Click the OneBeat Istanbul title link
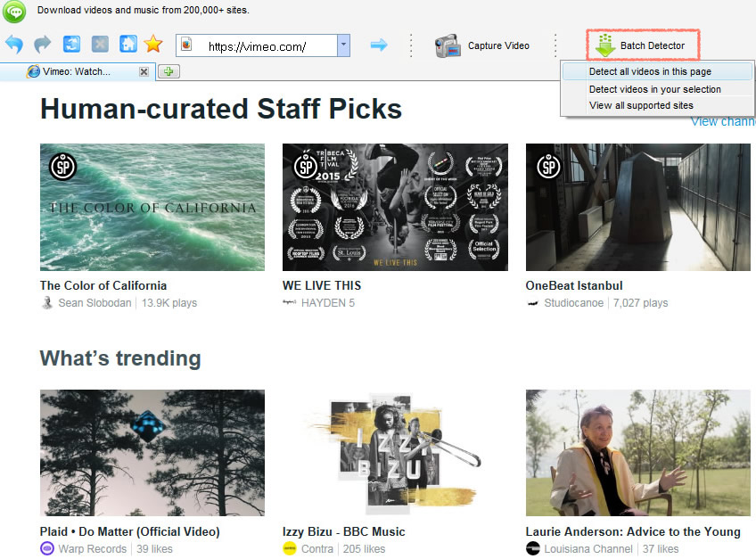 coord(574,285)
